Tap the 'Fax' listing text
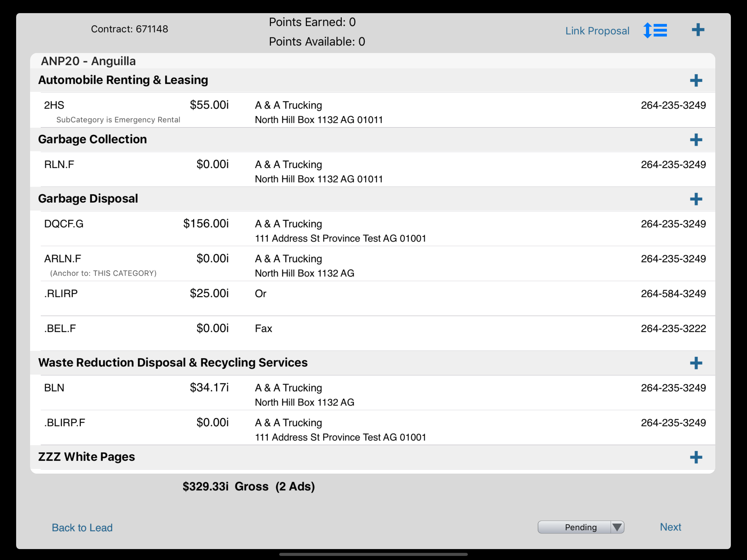This screenshot has height=560, width=747. pyautogui.click(x=263, y=328)
